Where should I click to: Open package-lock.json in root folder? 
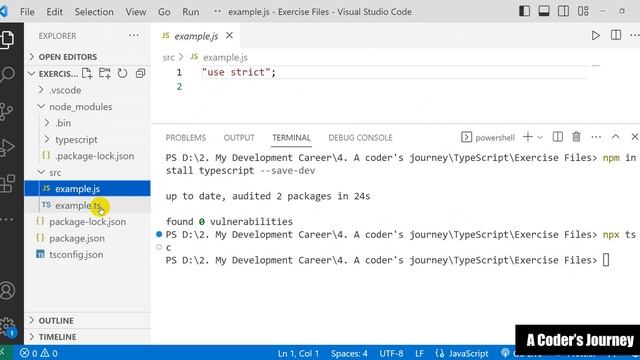tap(87, 222)
